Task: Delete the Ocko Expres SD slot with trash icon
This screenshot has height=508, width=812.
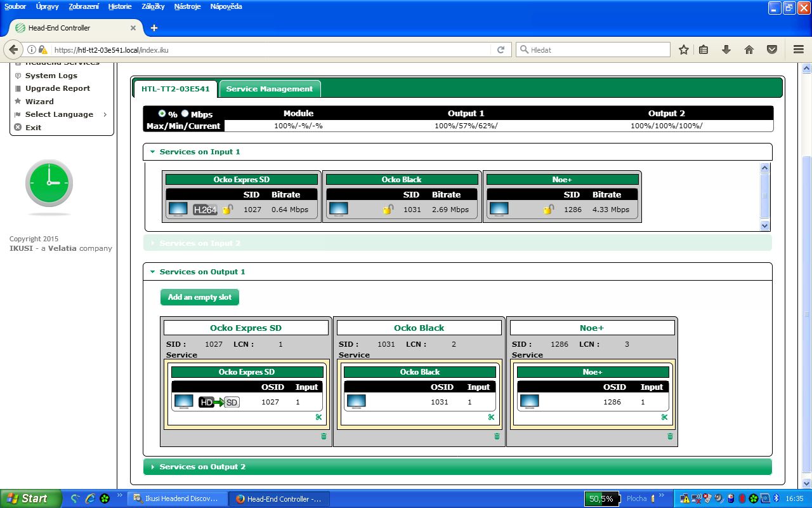Action: [324, 436]
